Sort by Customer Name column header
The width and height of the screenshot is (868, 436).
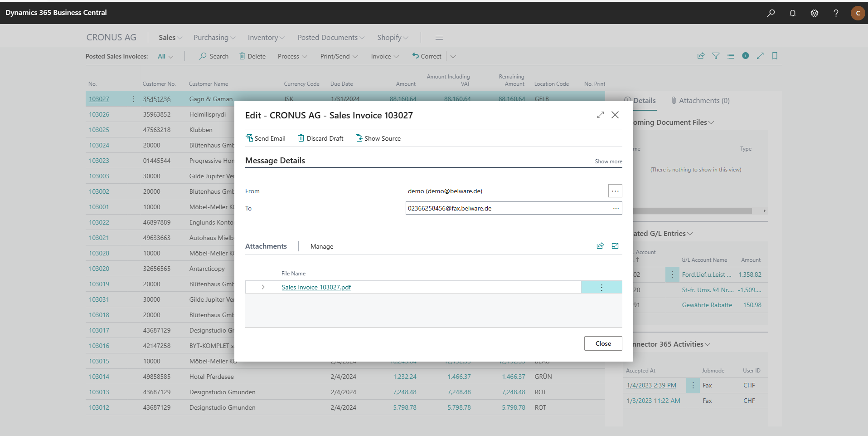(208, 84)
